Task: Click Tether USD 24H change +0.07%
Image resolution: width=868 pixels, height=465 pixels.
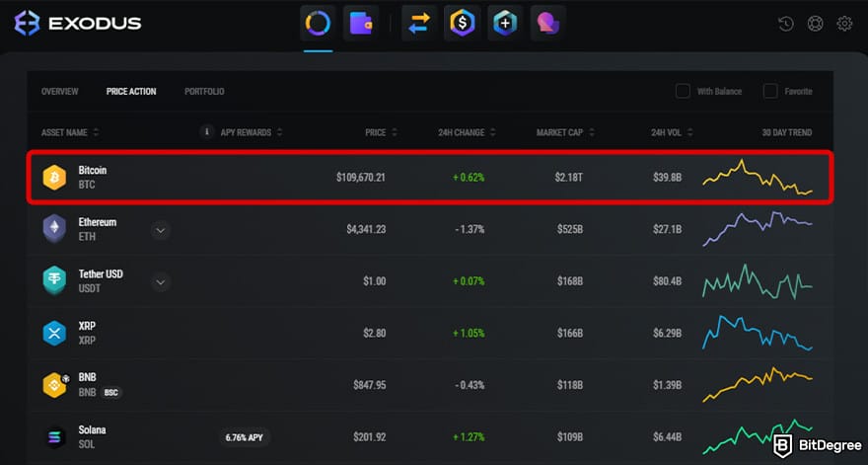Action: pos(469,281)
